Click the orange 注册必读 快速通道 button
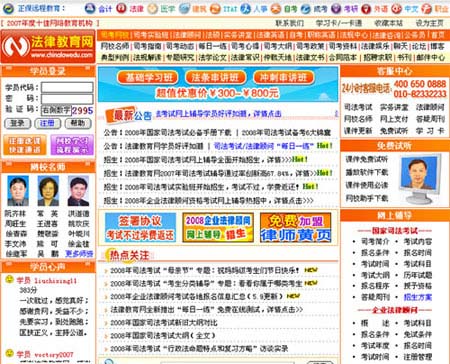The image size is (450, 364). pyautogui.click(x=25, y=145)
